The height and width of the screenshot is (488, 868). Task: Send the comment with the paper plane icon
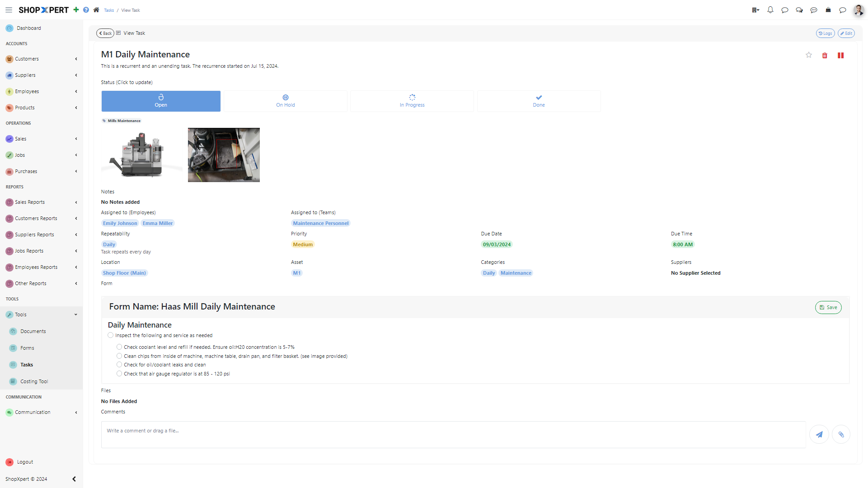tap(819, 434)
